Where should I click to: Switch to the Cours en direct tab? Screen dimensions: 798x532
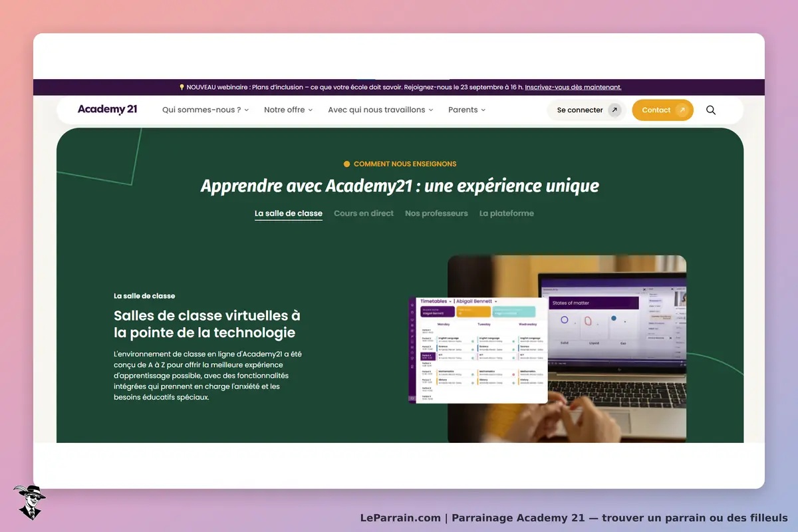tap(364, 213)
